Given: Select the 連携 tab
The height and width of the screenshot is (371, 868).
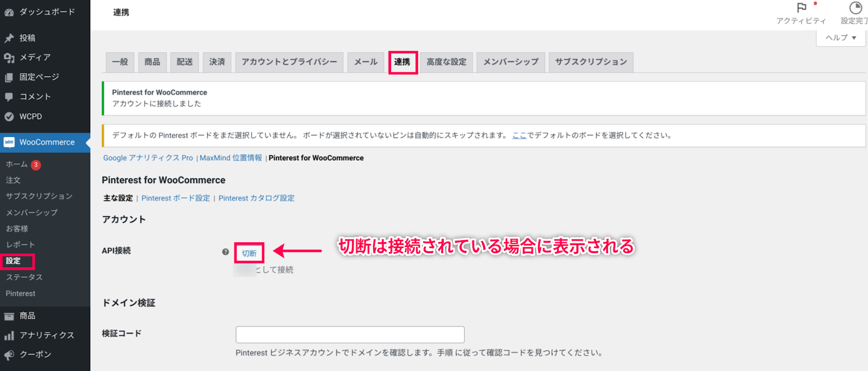Looking at the screenshot, I should (403, 62).
